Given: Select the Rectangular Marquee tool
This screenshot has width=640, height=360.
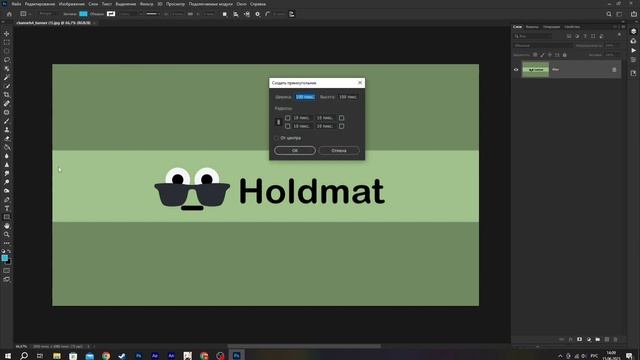Looking at the screenshot, I should pos(7,42).
